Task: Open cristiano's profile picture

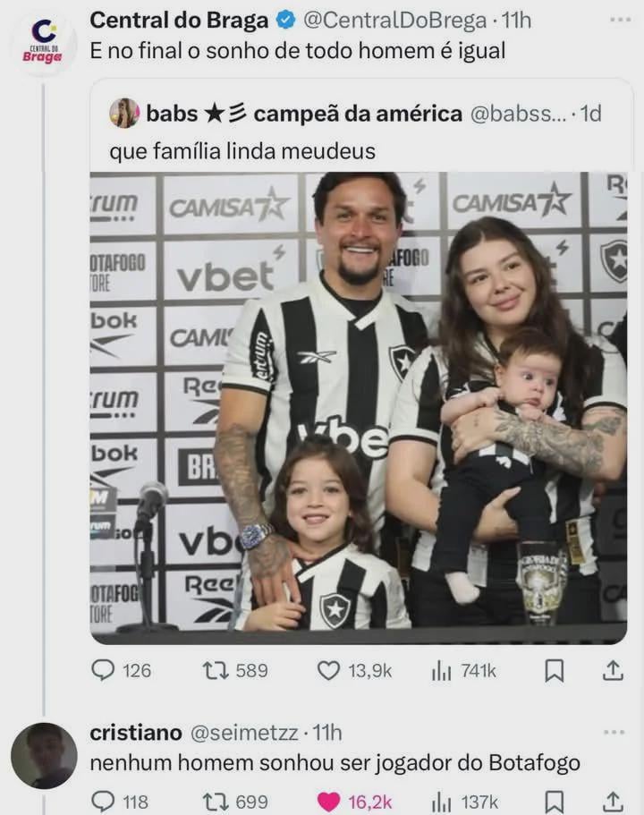Action: (x=44, y=755)
